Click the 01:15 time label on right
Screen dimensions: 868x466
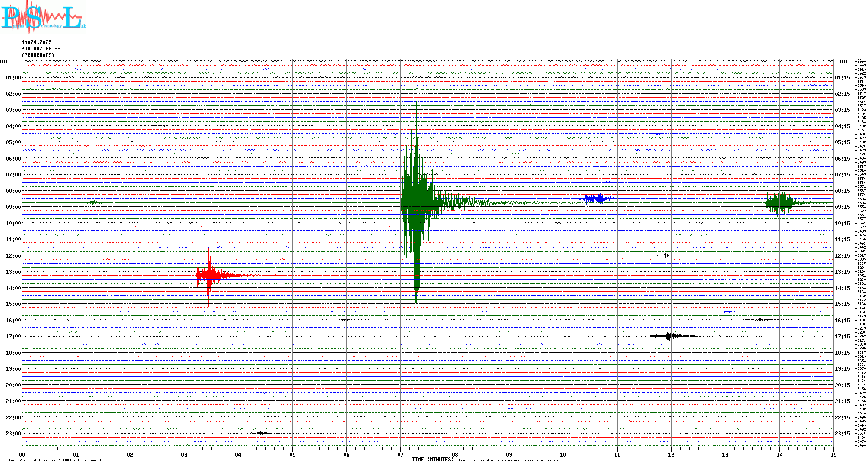tap(842, 78)
